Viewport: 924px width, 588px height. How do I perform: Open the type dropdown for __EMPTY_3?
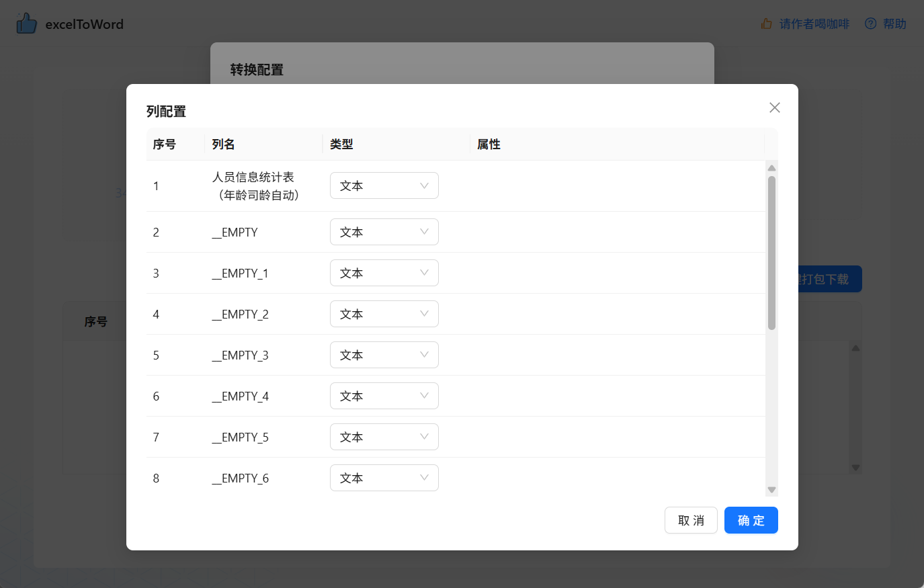384,355
